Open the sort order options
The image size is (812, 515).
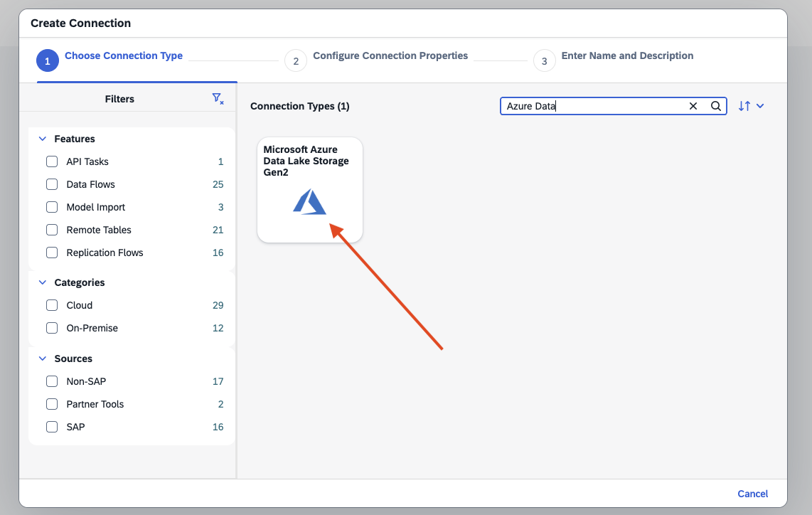[751, 106]
